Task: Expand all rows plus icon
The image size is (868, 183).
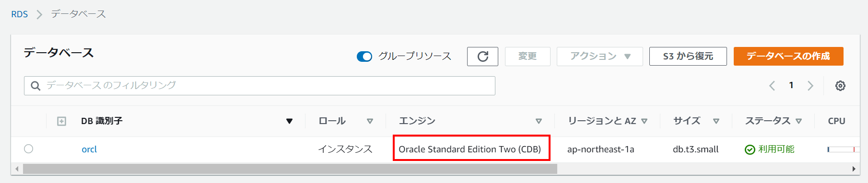Action: tap(61, 121)
